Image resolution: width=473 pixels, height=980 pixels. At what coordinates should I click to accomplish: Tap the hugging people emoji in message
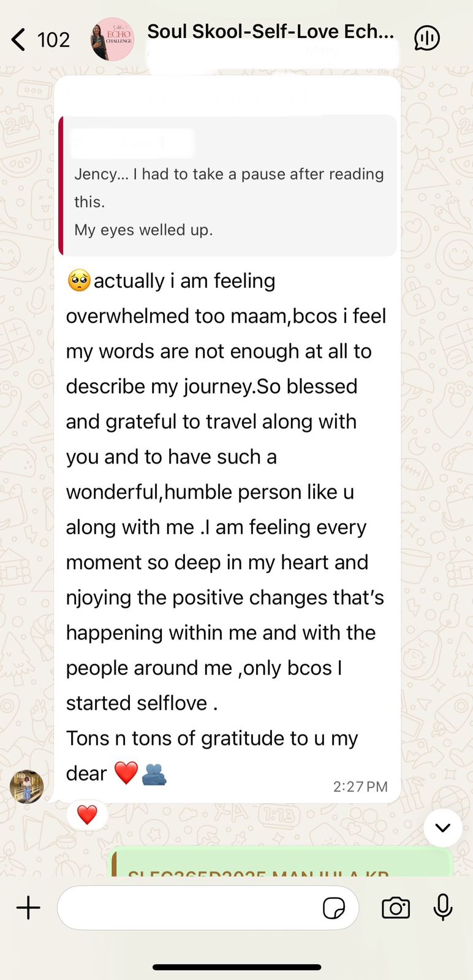pos(154,774)
